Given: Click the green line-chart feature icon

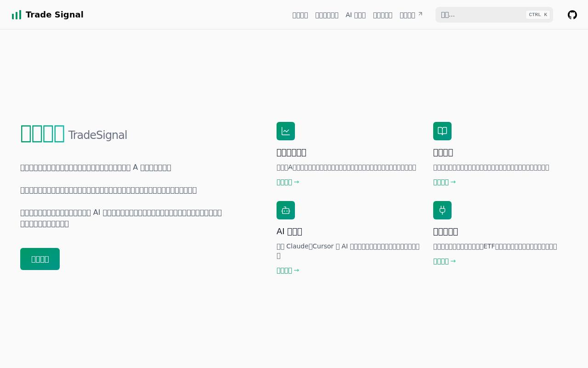Looking at the screenshot, I should (x=286, y=131).
